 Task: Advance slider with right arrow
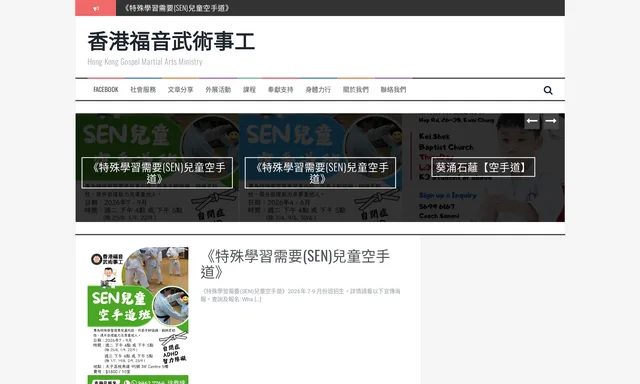tap(551, 121)
